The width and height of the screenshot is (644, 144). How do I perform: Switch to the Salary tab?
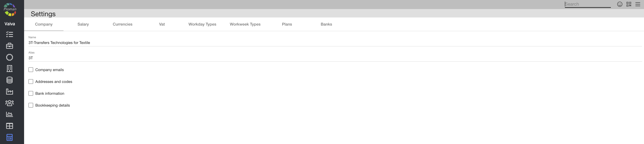tap(83, 24)
